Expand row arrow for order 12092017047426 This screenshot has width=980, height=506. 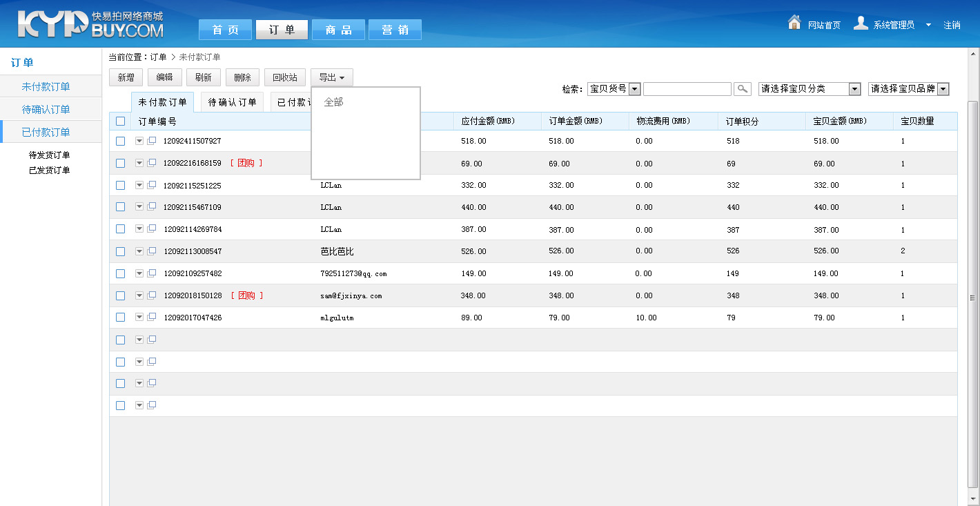[139, 317]
